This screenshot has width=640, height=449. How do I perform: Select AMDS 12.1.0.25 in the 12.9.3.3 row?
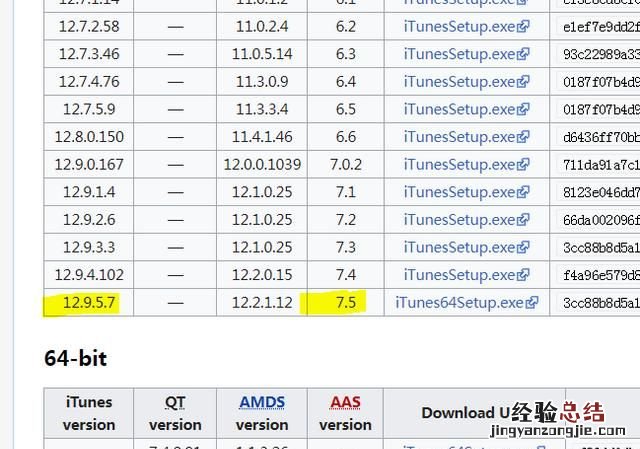click(262, 247)
